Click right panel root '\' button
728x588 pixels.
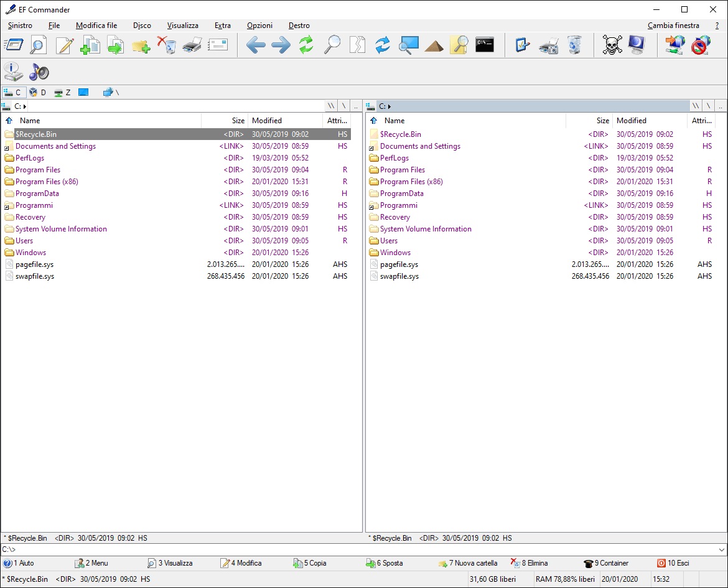pyautogui.click(x=709, y=106)
